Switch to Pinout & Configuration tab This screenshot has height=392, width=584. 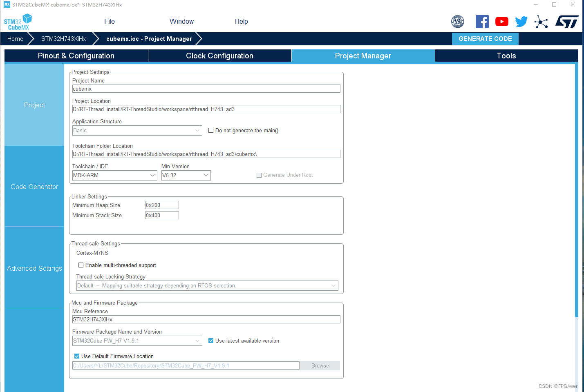point(76,56)
